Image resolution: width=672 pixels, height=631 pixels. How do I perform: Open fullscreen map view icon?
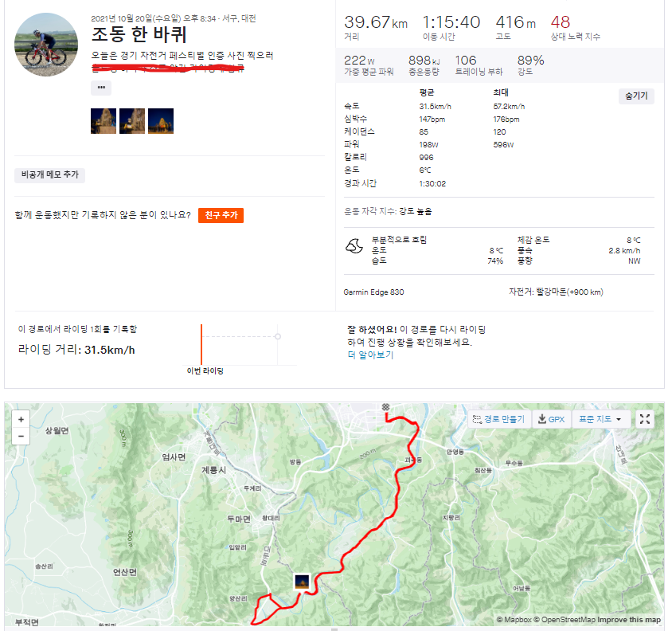(645, 419)
